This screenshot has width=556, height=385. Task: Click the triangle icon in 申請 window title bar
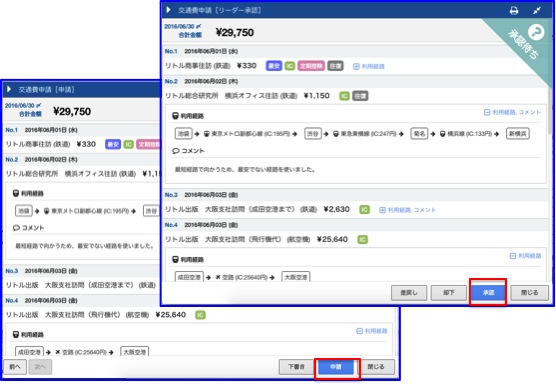[x=9, y=89]
